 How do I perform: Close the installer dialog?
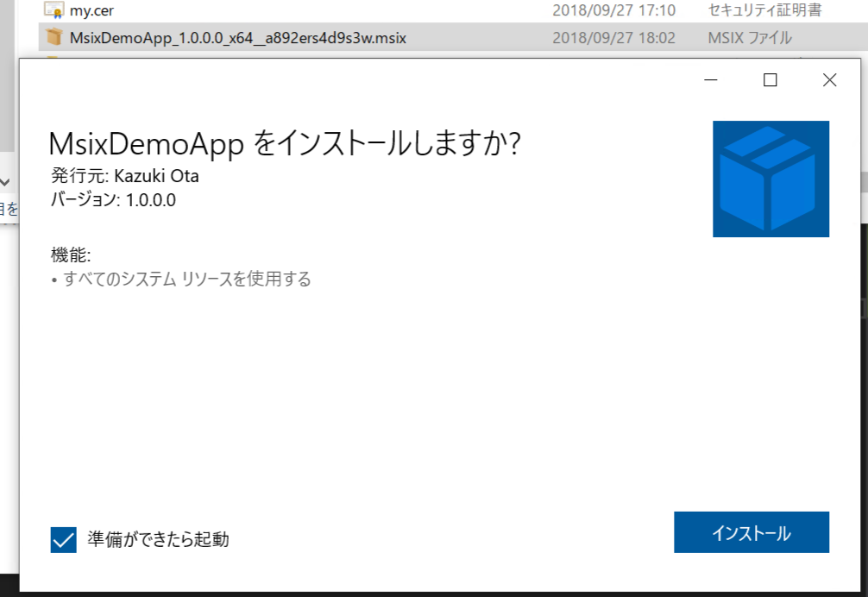coord(829,80)
